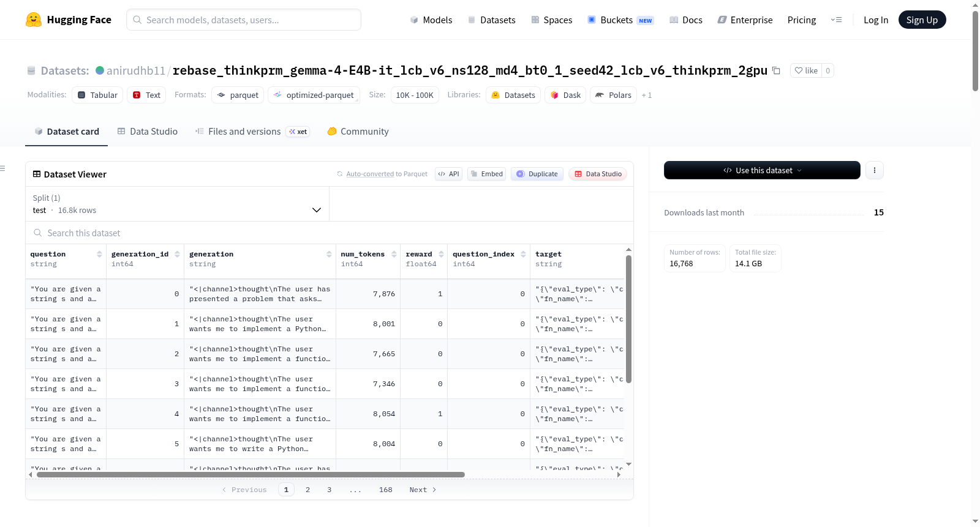Viewport: 980px width, 527px height.
Task: Click the Datasets library tag
Action: click(513, 95)
